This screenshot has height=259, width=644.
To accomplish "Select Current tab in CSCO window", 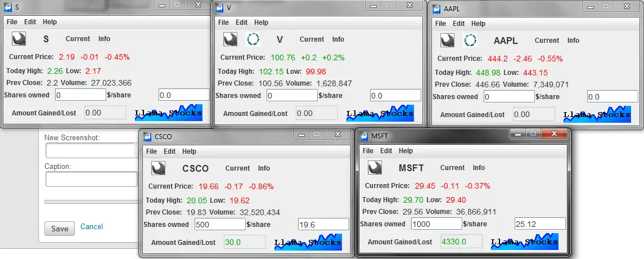I will (x=238, y=168).
